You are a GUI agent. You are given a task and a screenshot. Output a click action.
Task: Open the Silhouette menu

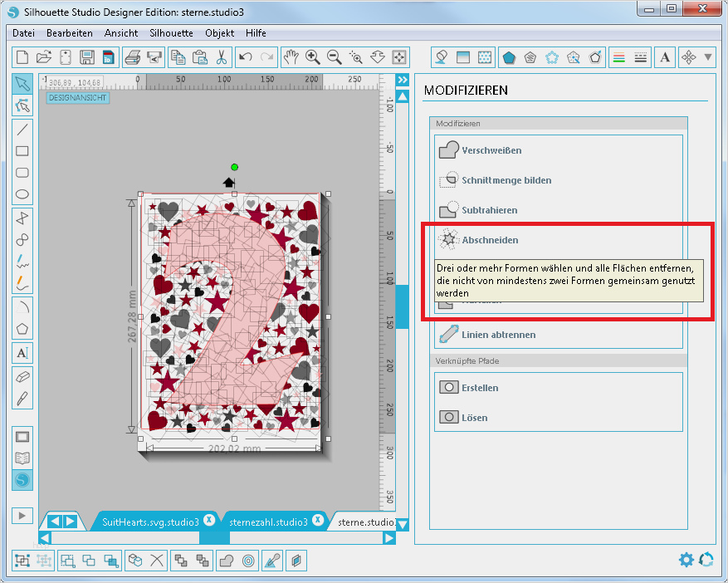coord(171,33)
